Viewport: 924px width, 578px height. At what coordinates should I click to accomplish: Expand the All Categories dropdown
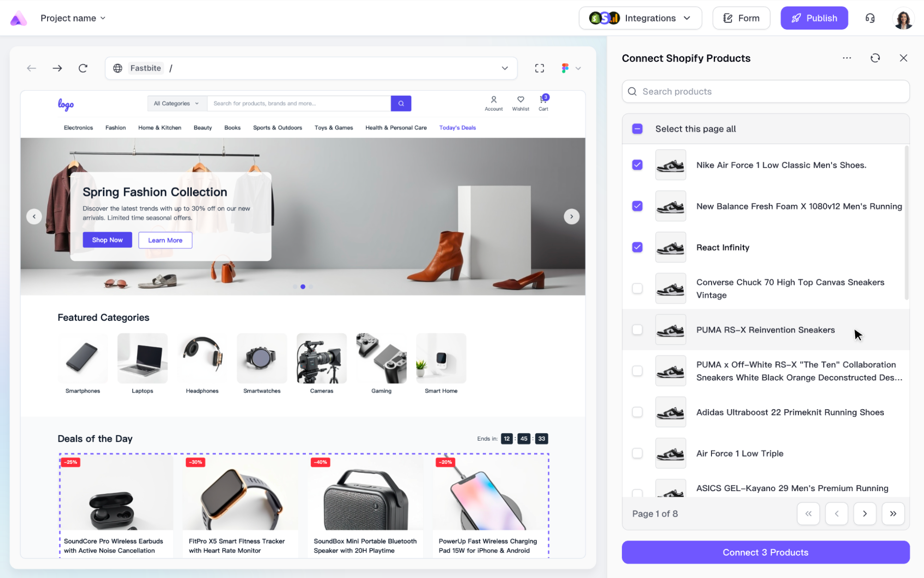pos(176,104)
